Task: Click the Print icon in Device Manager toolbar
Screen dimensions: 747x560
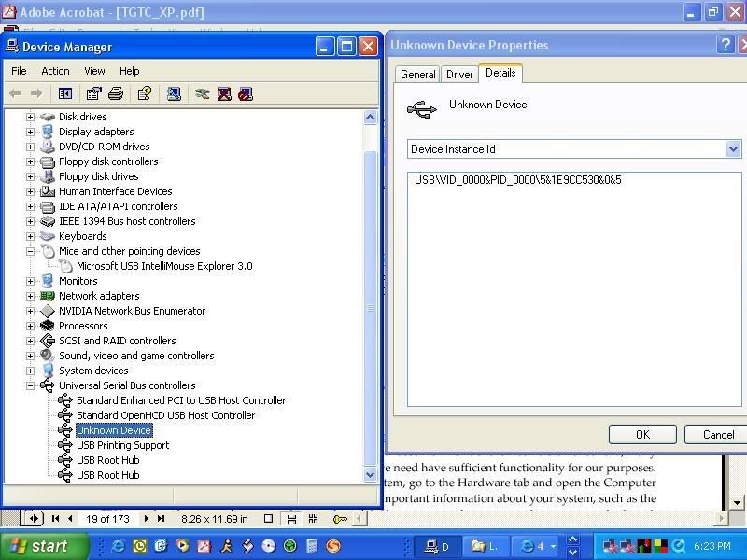Action: 116,93
